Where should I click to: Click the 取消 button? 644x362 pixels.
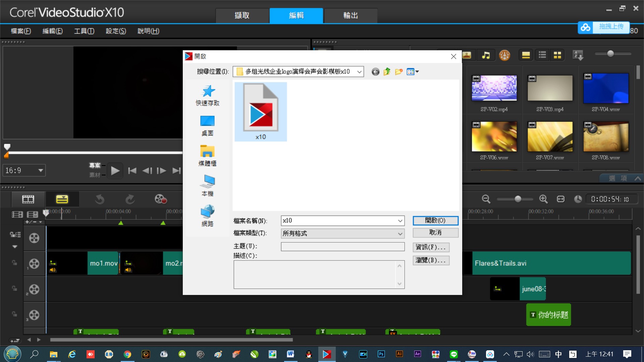(x=435, y=233)
